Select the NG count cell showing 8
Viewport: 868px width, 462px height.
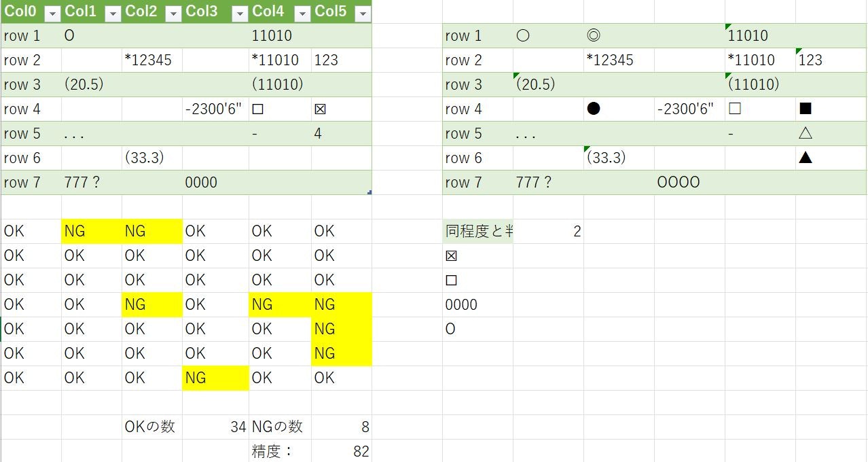click(342, 427)
